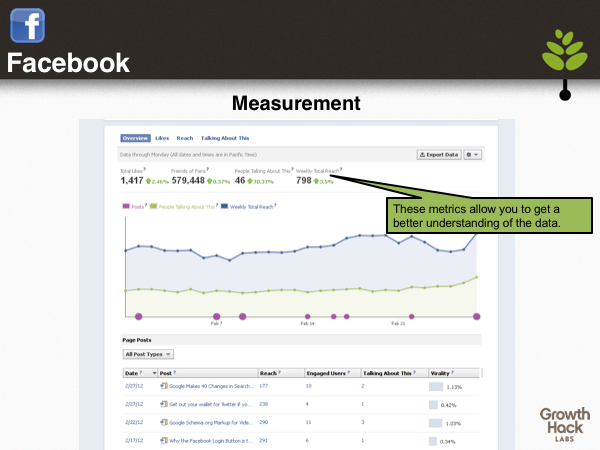Click the Facebook logo icon
The height and width of the screenshot is (450, 600).
pyautogui.click(x=28, y=26)
